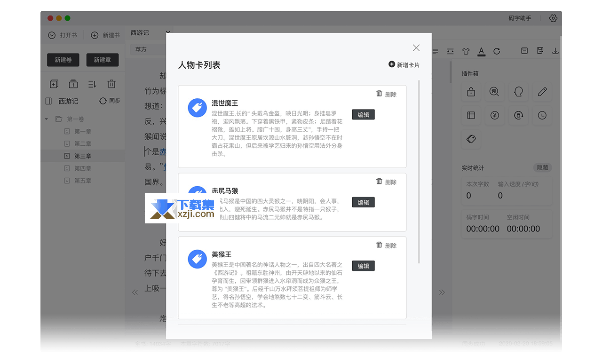Delete the 混世魔王 card
The height and width of the screenshot is (364, 602).
[x=386, y=94]
